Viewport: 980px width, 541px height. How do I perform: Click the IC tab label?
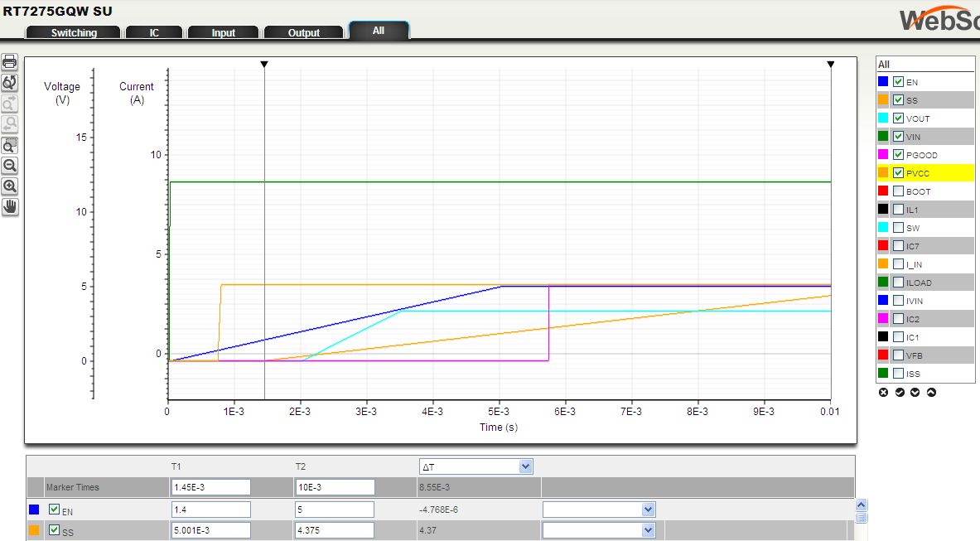[153, 32]
